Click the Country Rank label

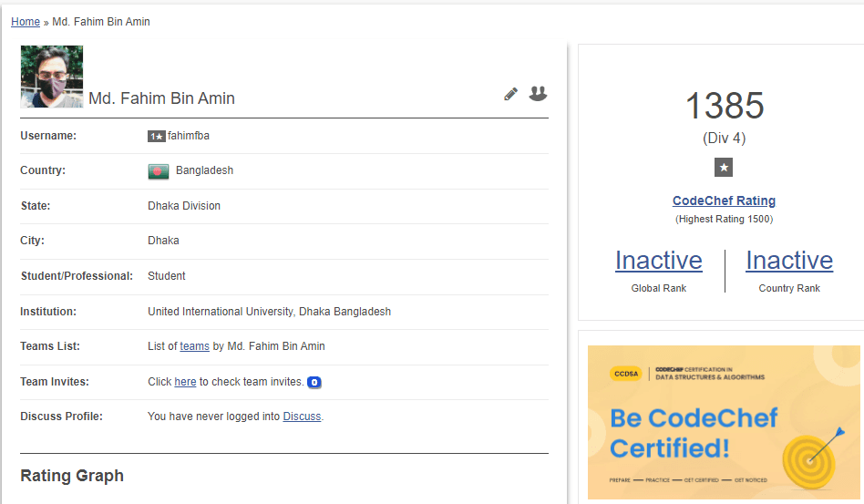point(789,288)
